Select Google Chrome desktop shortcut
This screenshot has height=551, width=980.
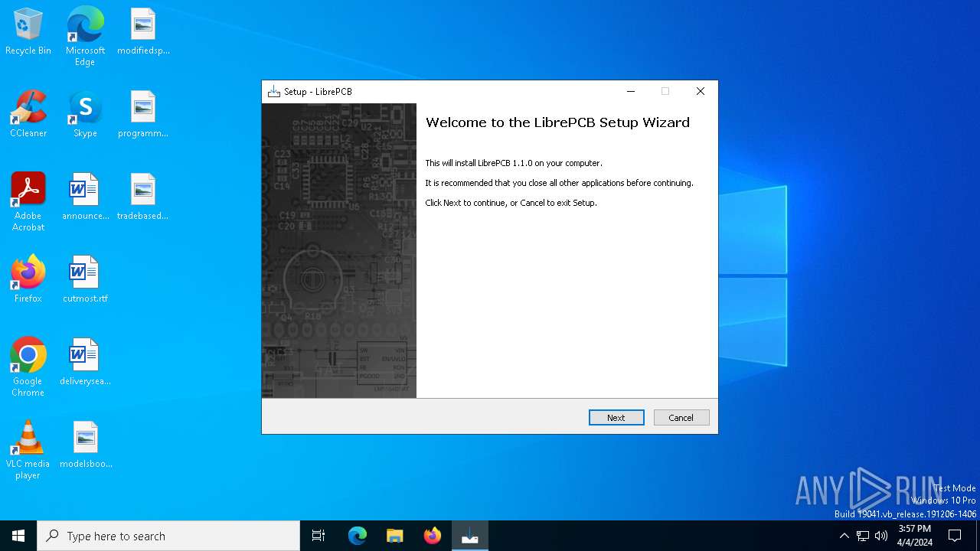[x=28, y=367]
